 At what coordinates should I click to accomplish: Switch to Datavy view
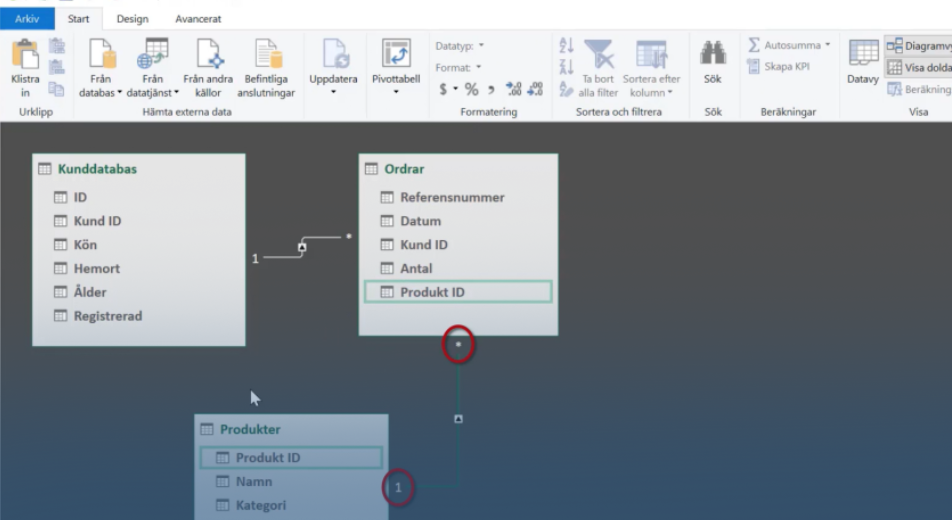pos(862,58)
